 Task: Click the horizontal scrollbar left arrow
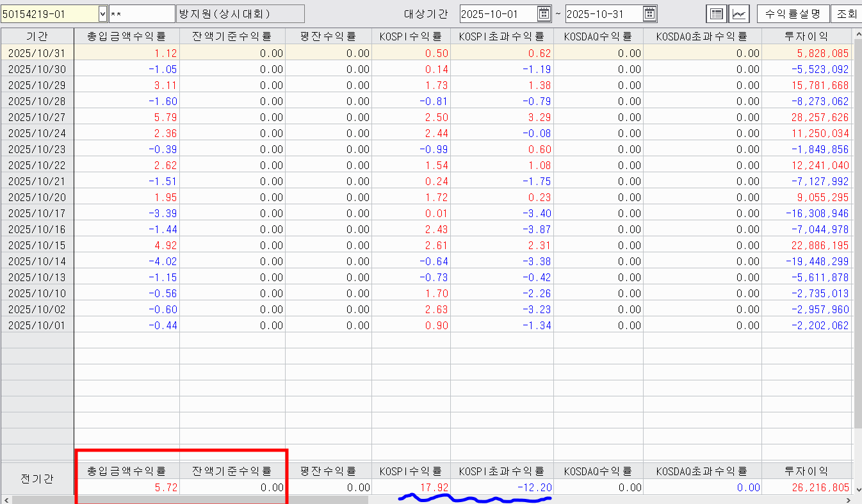(5, 499)
